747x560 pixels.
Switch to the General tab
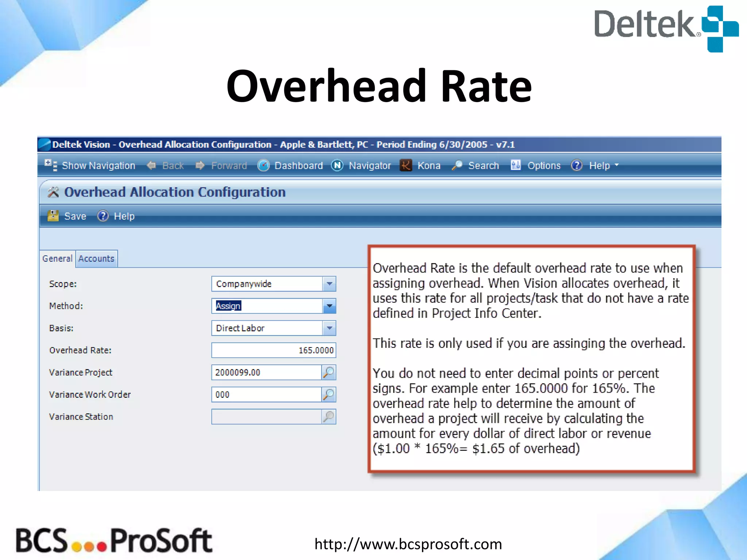point(58,258)
